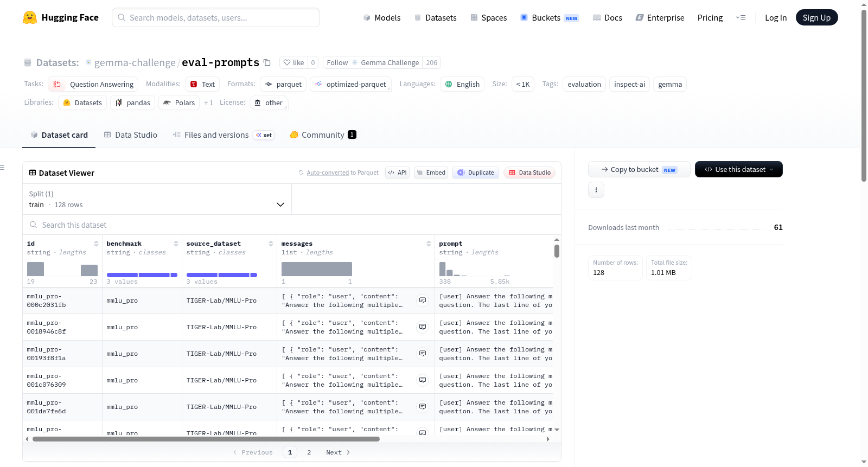Viewport: 868px width, 467px height.
Task: Click the gemma tag
Action: coord(670,84)
